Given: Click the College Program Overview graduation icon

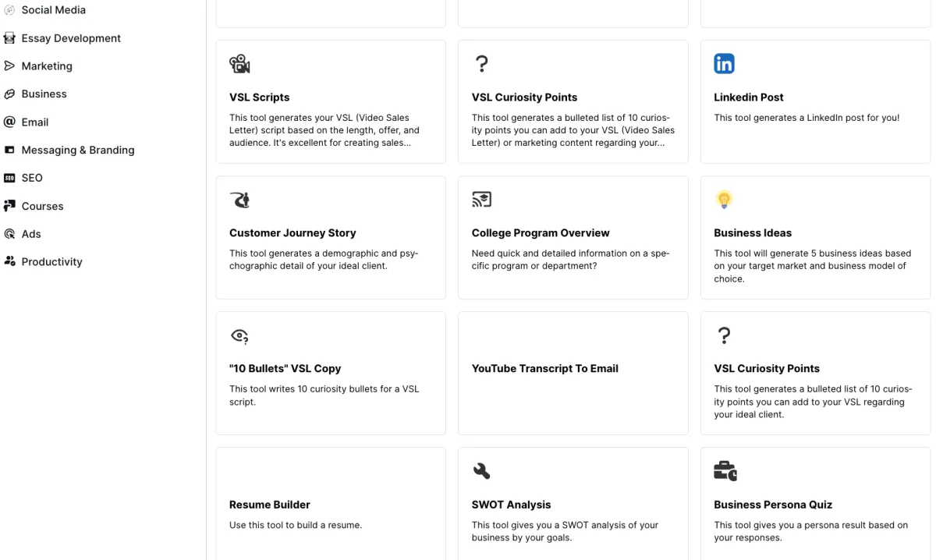Looking at the screenshot, I should click(x=481, y=200).
